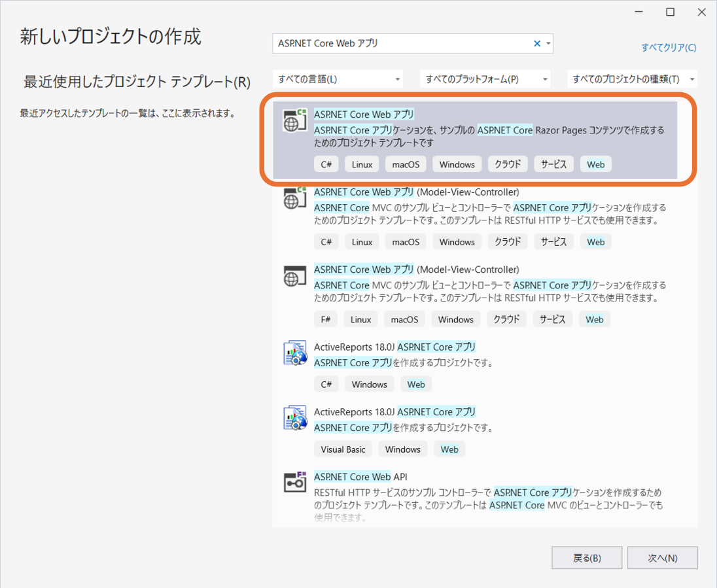This screenshot has height=588, width=717.
Task: Click the ASP.NET Core Web API template icon
Action: (294, 483)
